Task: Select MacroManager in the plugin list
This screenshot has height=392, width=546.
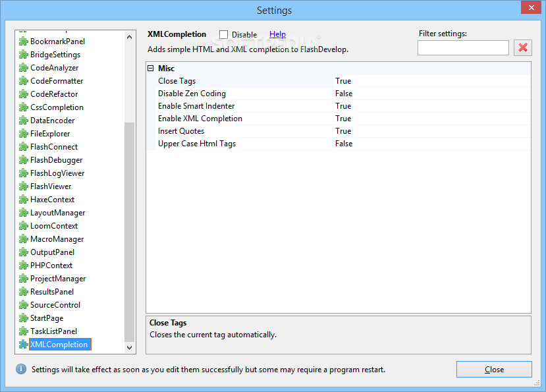Action: point(57,239)
